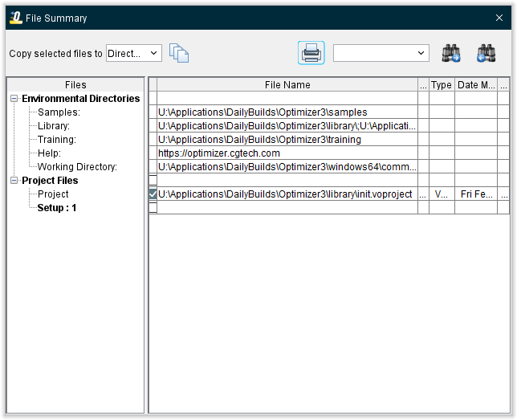The image size is (517, 420).
Task: Click the https://optimizer.cgtech.com cell
Action: pos(287,153)
